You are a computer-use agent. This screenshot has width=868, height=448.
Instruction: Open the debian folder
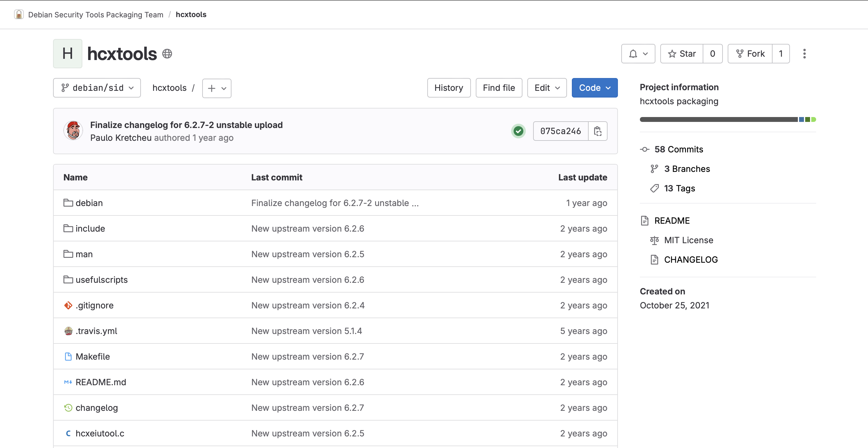click(x=89, y=203)
